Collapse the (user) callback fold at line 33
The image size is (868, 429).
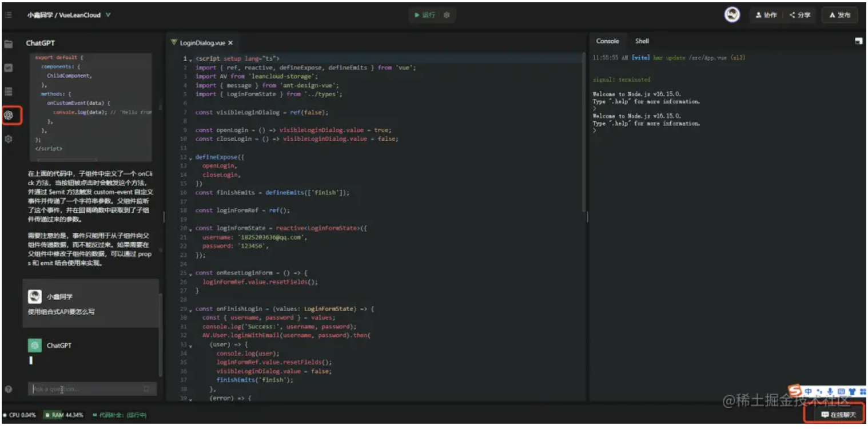pos(191,345)
